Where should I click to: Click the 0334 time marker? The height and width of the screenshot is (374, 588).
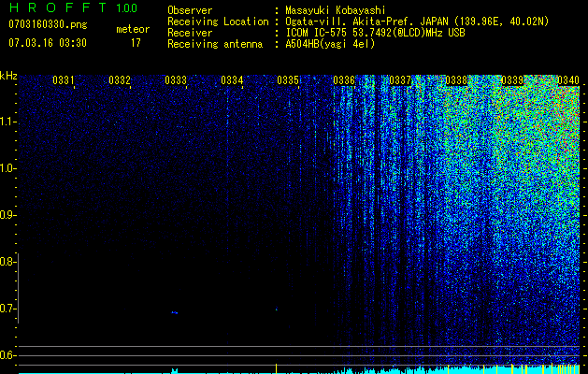pyautogui.click(x=232, y=80)
